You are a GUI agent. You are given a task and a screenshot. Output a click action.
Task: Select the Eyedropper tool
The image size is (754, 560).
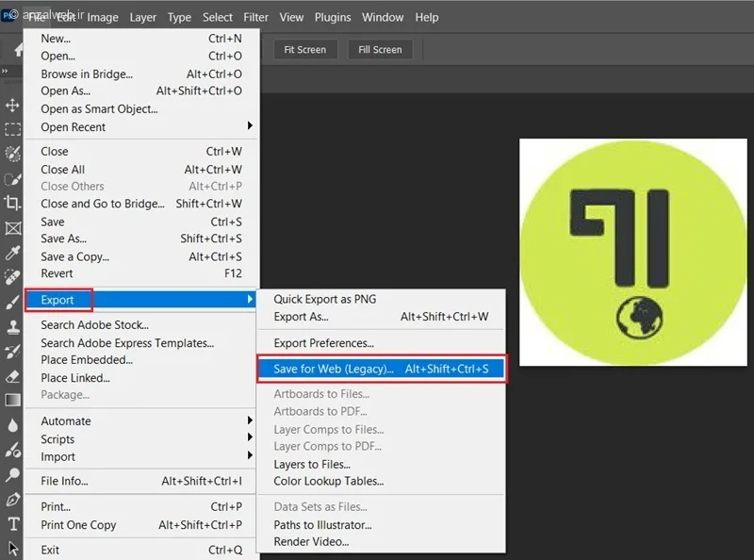pyautogui.click(x=12, y=253)
